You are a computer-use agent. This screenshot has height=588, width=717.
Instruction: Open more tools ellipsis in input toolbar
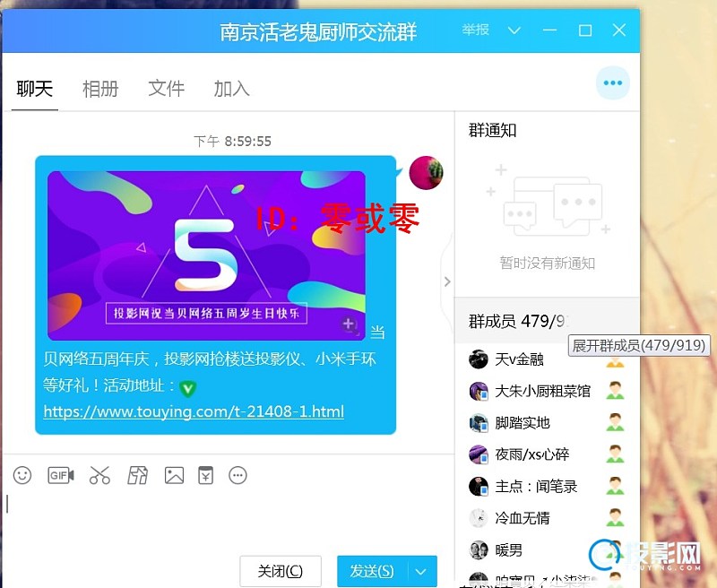tap(238, 476)
